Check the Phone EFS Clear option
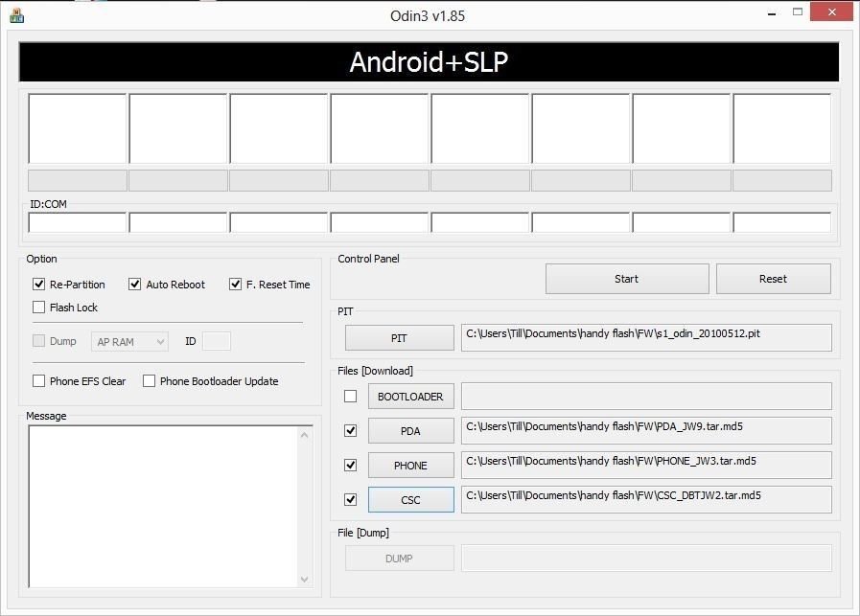Viewport: 860px width, 616px height. (39, 381)
